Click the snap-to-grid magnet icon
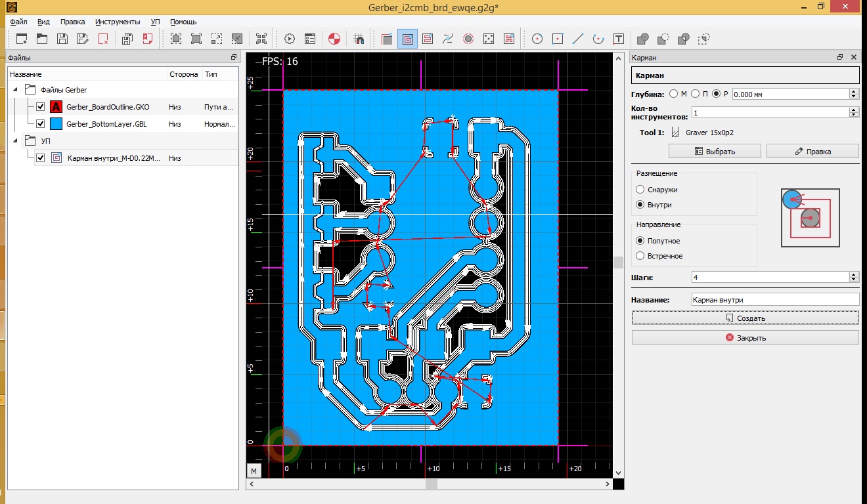This screenshot has width=867, height=504. (x=359, y=39)
